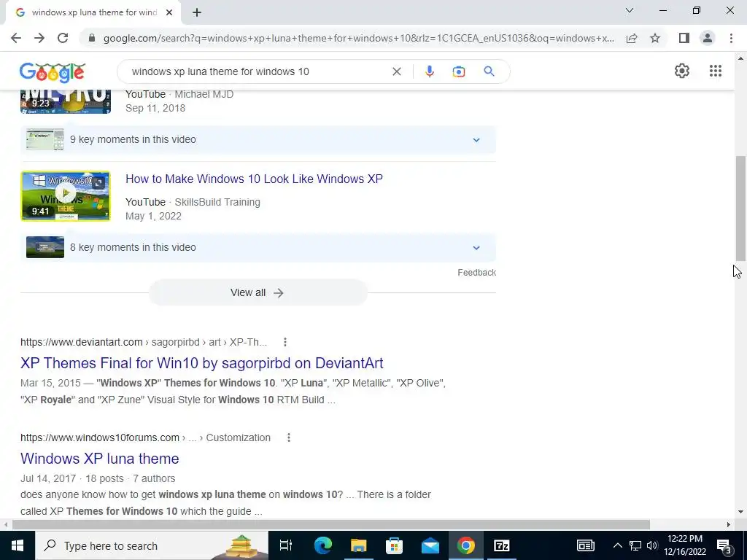This screenshot has width=747, height=560.
Task: Open Chrome side panel
Action: (x=684, y=38)
